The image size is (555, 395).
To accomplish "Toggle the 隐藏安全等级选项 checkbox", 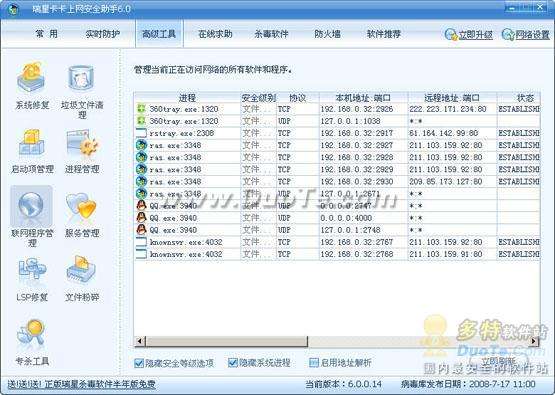I will 139,363.
